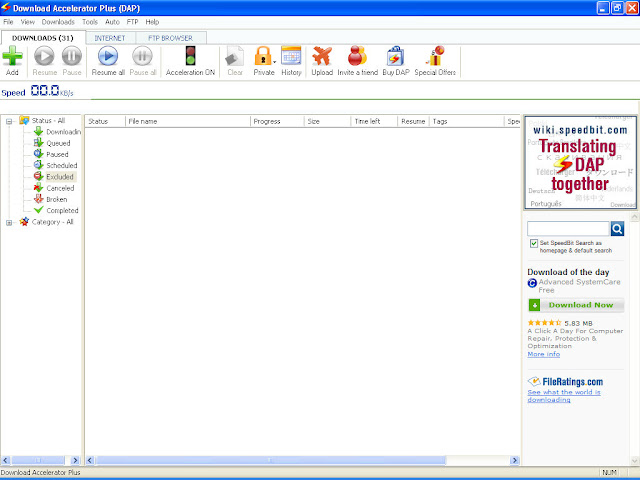
Task: Select the DOWNLOADS (31) tab
Action: pos(42,38)
